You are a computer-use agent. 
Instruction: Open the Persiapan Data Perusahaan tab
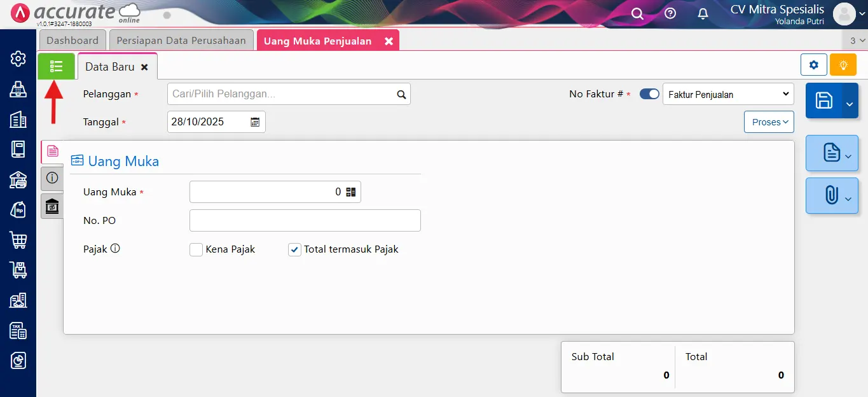click(181, 41)
